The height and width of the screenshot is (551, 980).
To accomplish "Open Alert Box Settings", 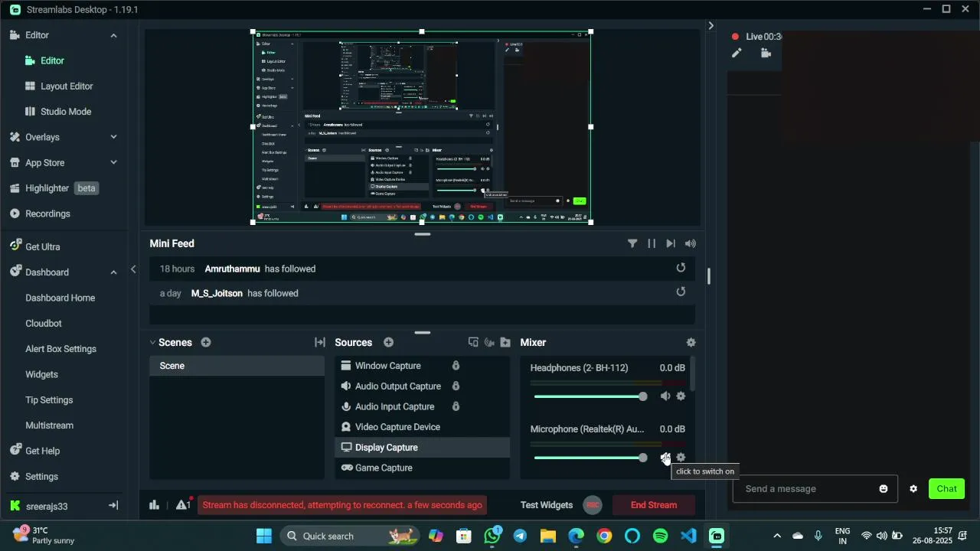I will tap(60, 349).
